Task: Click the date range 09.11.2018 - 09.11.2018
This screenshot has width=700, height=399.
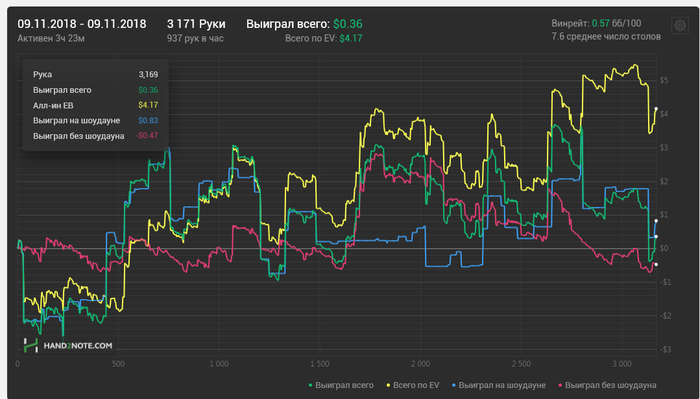Action: (x=82, y=24)
